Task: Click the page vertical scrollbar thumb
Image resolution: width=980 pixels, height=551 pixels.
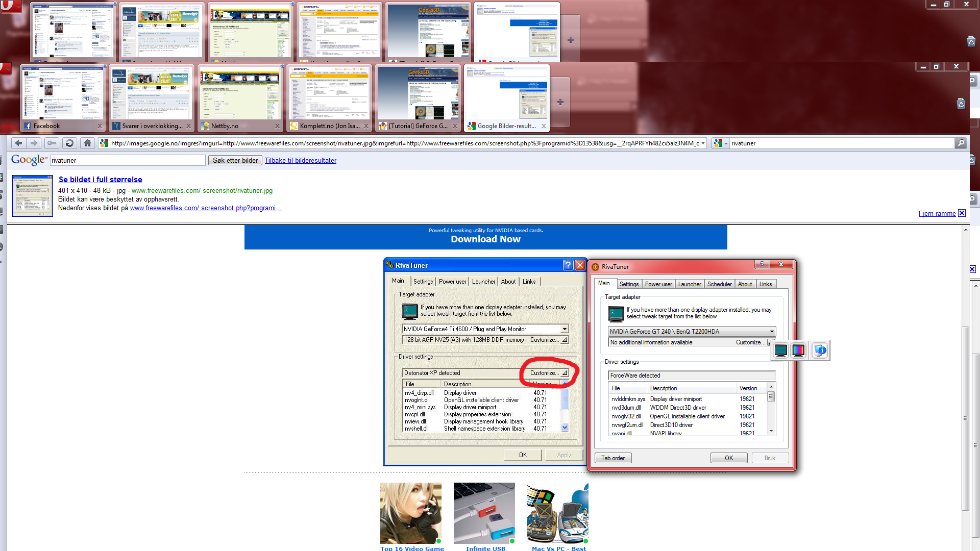Action: tap(965, 418)
